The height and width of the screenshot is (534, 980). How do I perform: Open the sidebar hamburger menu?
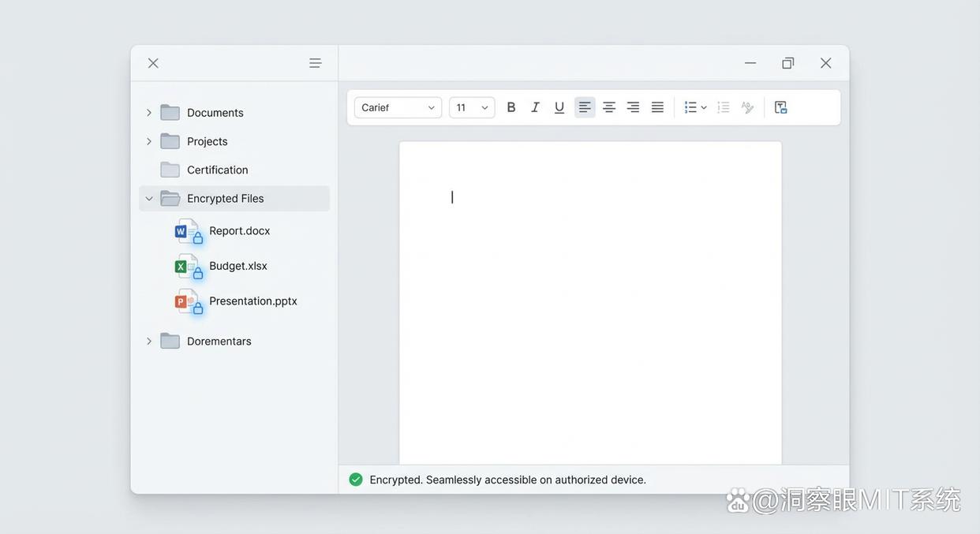point(315,63)
